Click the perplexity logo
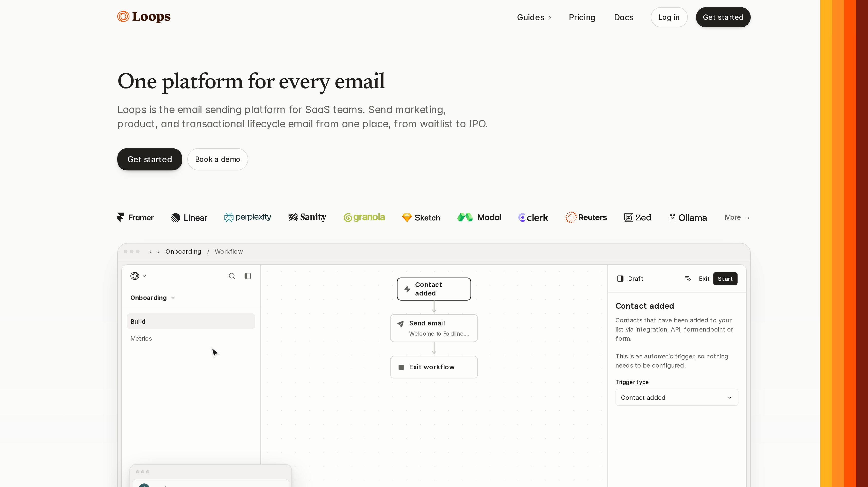Screen dimensions: 868x487 tap(248, 217)
